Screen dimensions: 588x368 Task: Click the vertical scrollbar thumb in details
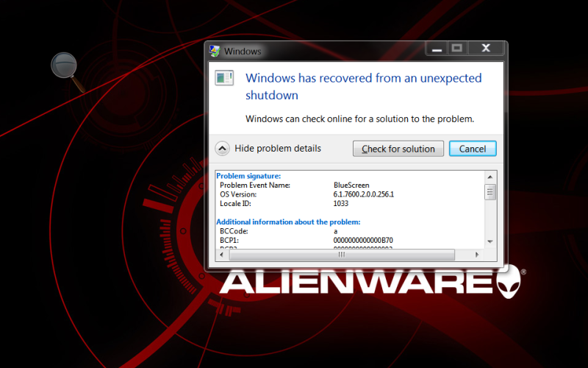[490, 192]
